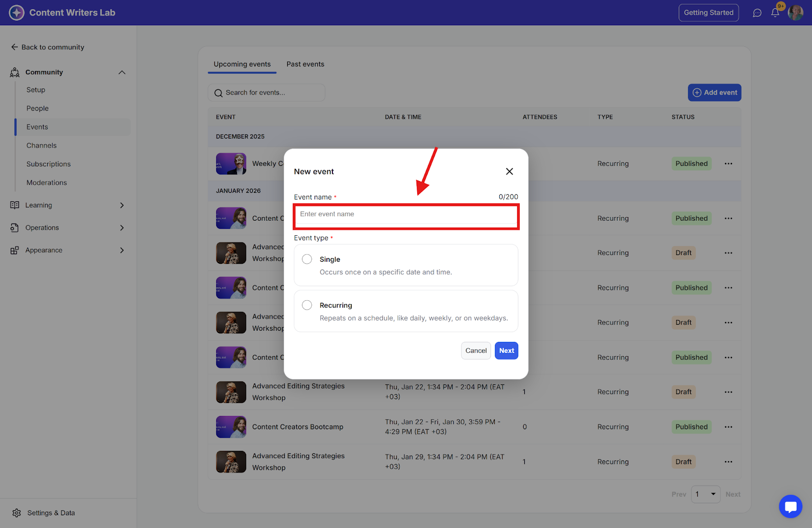Click the Enter event name field
This screenshot has height=528, width=812.
[406, 215]
